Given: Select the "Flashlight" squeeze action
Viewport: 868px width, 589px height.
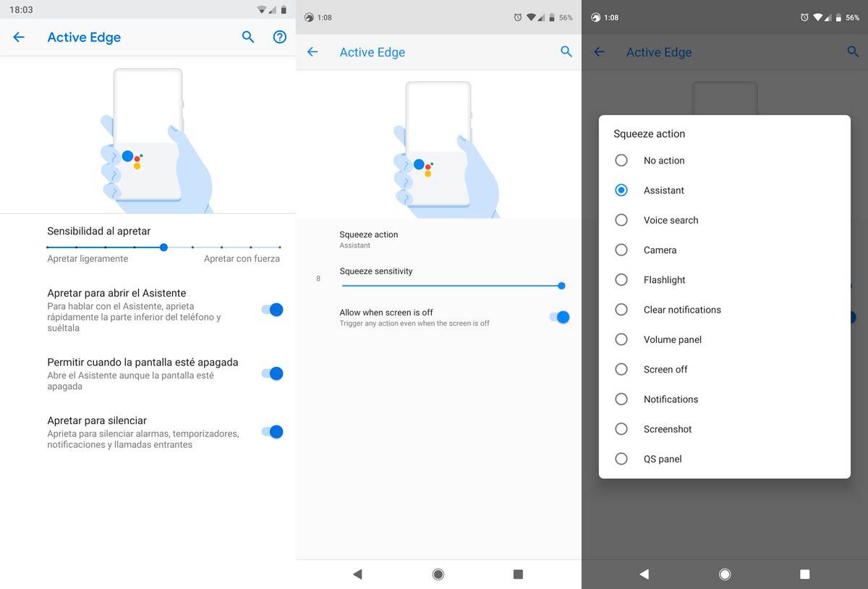Looking at the screenshot, I should [x=664, y=280].
